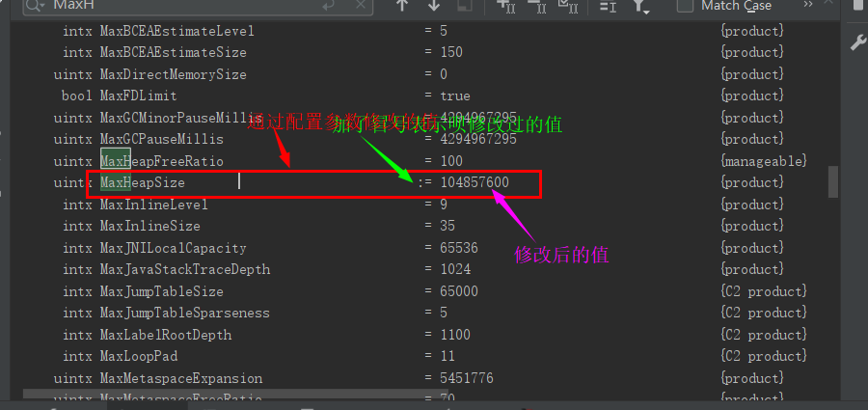Select the MaxMetaspaceExpansion text
868x410 pixels.
point(181,378)
